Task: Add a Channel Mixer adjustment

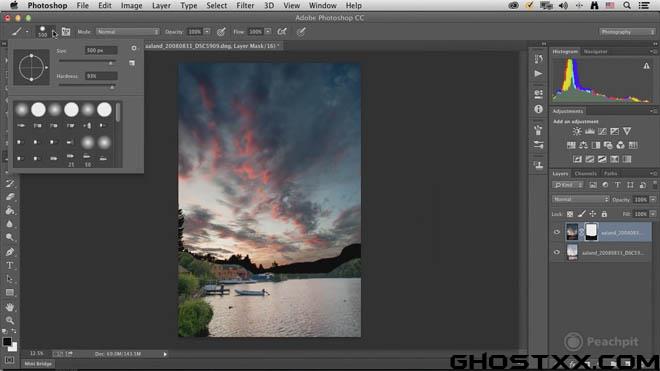Action: pyautogui.click(x=620, y=145)
